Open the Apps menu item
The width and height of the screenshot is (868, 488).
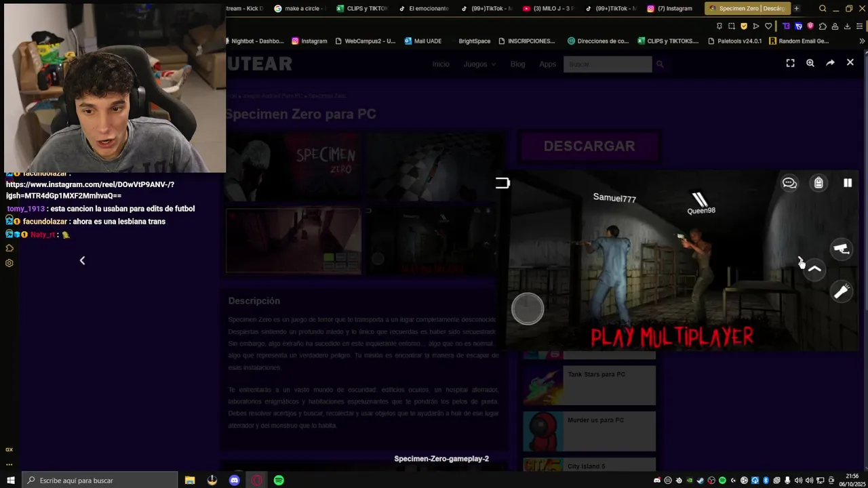(x=547, y=64)
